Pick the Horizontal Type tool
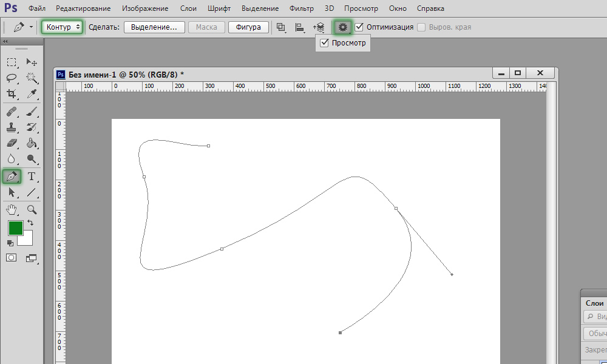Image resolution: width=607 pixels, height=364 pixels. pos(32,177)
